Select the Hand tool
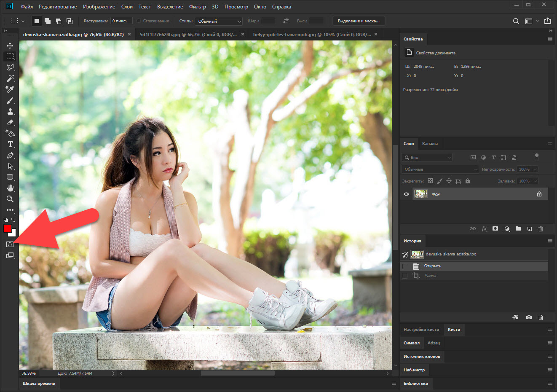 pos(10,188)
